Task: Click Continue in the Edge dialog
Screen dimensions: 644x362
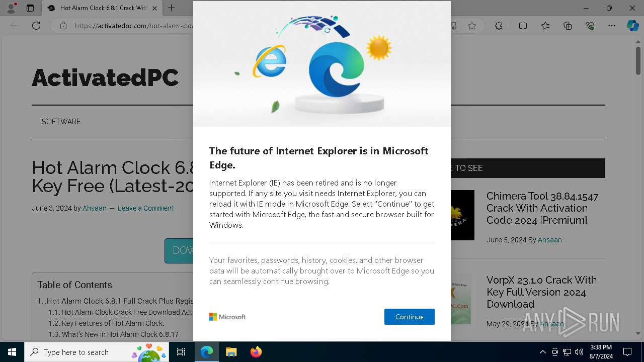Action: coord(409,317)
